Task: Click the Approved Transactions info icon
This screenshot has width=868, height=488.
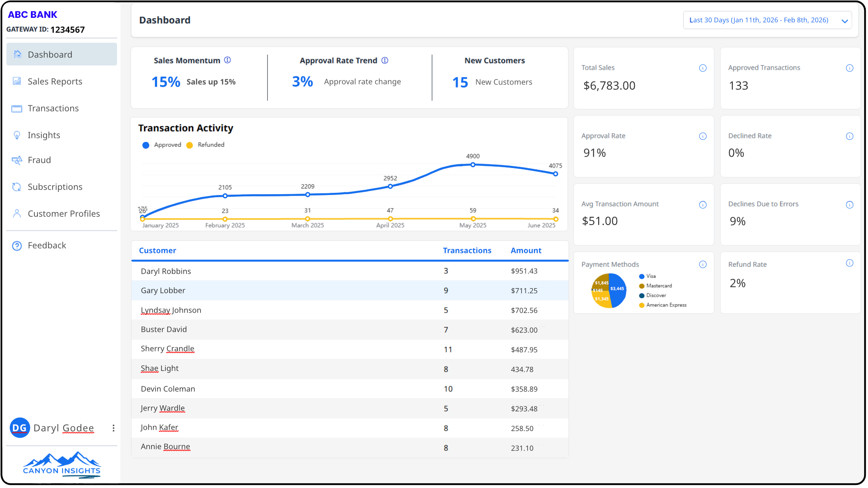Action: 849,68
